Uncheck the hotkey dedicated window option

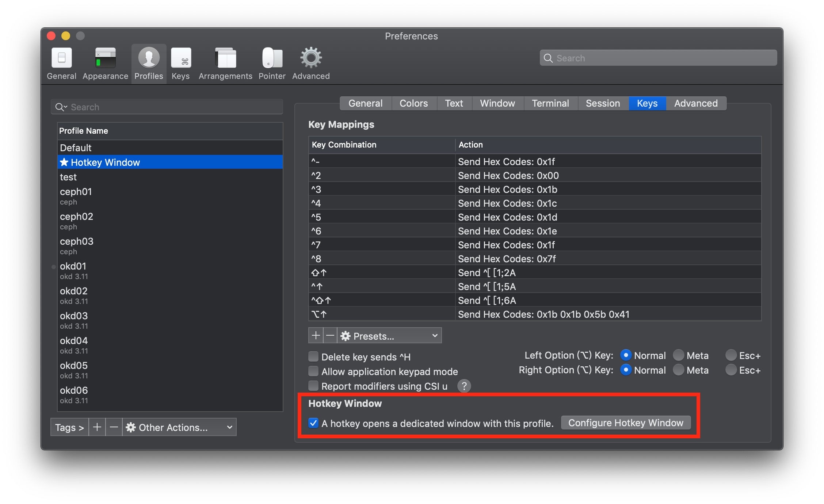[313, 423]
